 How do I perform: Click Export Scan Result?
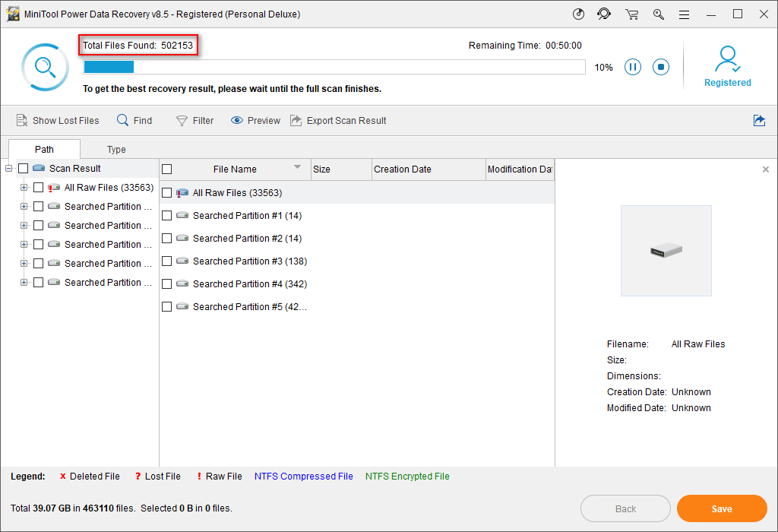pos(338,120)
